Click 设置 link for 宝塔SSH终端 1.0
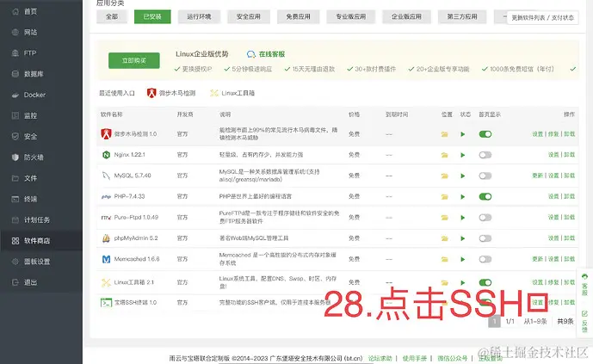593x364 pixels. pos(537,302)
